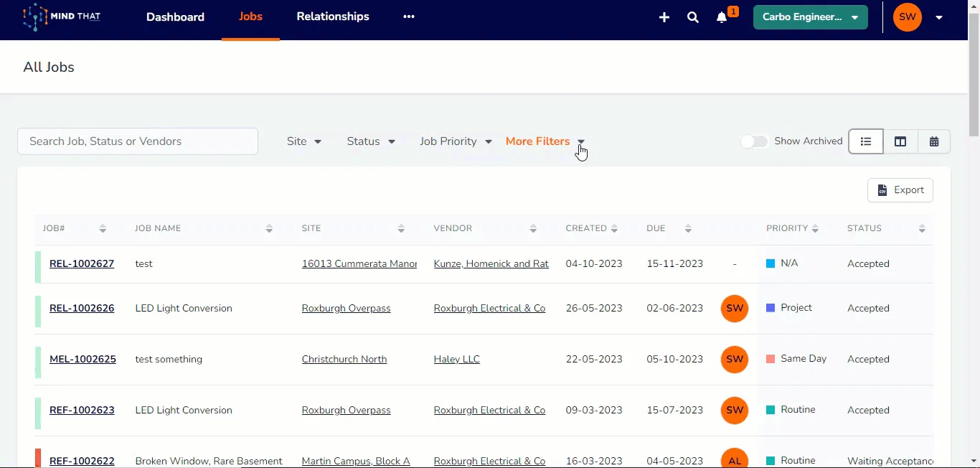Open Martin Campus, Block A site
Viewport: 980px width, 468px height.
356,461
